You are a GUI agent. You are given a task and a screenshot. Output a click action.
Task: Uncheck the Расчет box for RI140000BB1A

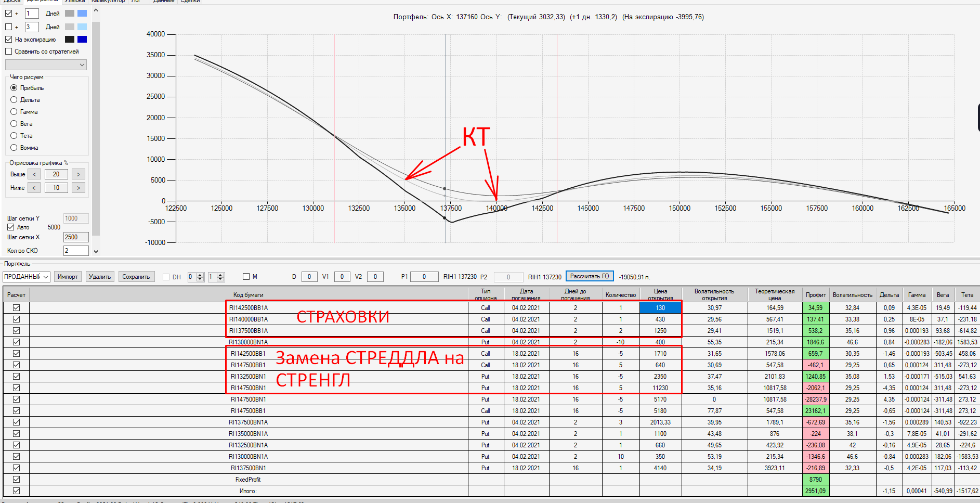coord(17,319)
